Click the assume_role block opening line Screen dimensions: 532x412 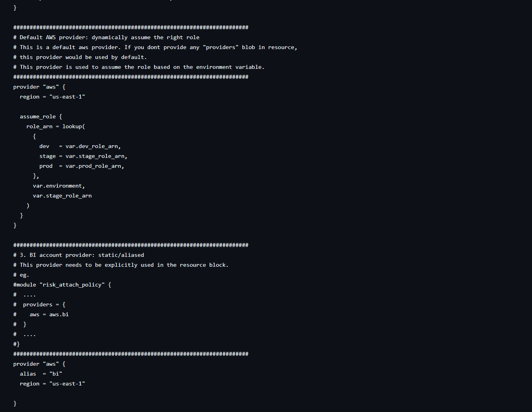coord(41,117)
